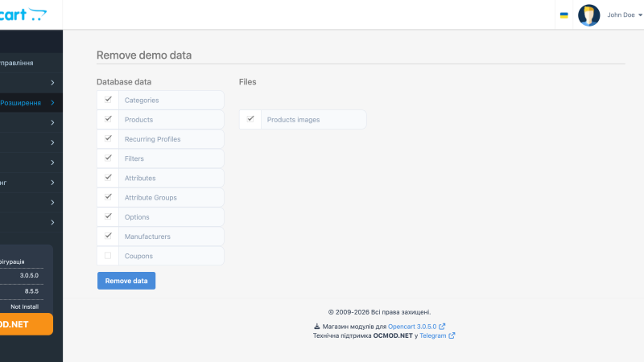Image resolution: width=644 pixels, height=362 pixels.
Task: Uncheck the Filters checkbox
Action: coord(108,158)
